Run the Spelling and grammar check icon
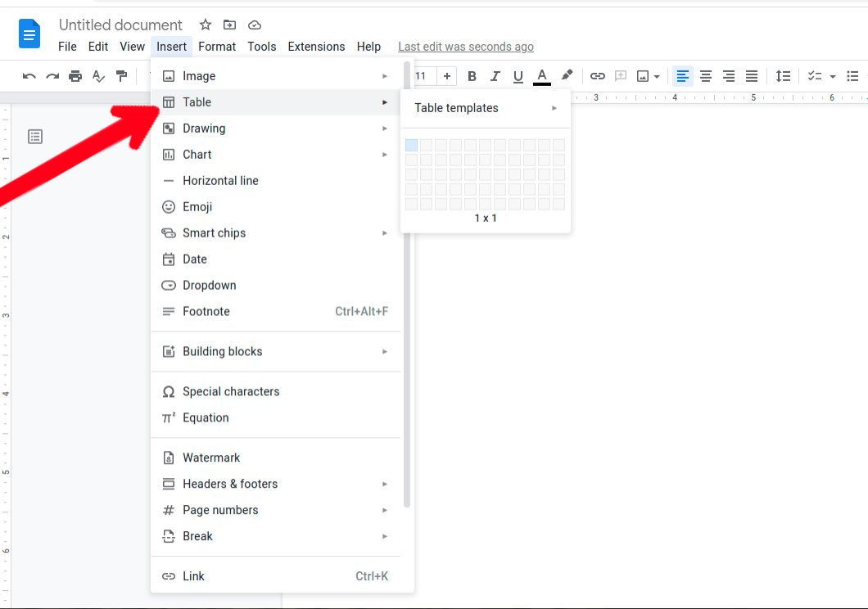This screenshot has width=868, height=609. (98, 75)
